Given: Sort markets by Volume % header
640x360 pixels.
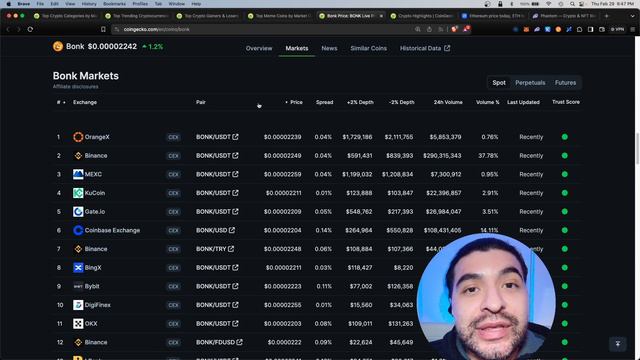Looking at the screenshot, I should click(x=488, y=102).
